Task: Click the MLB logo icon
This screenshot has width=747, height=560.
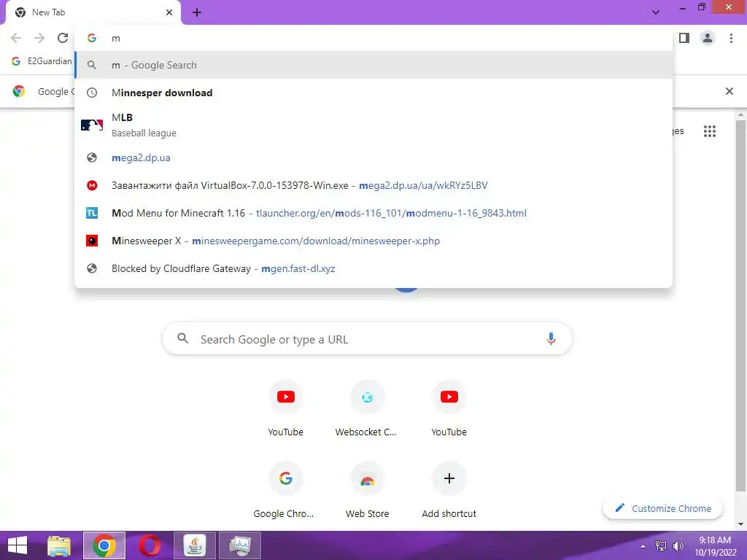Action: point(91,125)
